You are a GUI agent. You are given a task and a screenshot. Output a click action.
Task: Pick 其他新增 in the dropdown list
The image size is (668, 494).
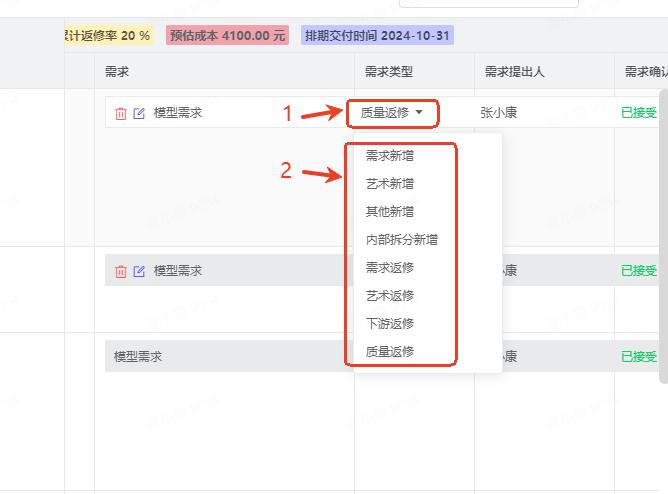[390, 212]
